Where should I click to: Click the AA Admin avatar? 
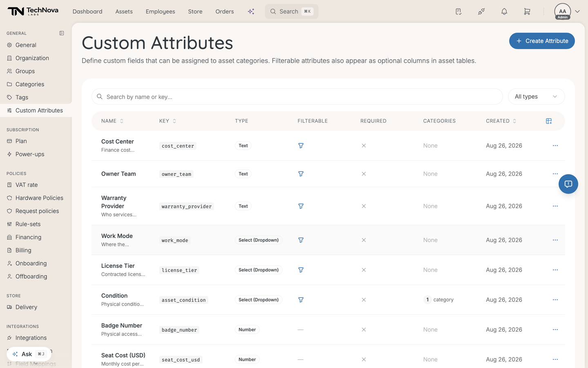click(x=563, y=11)
